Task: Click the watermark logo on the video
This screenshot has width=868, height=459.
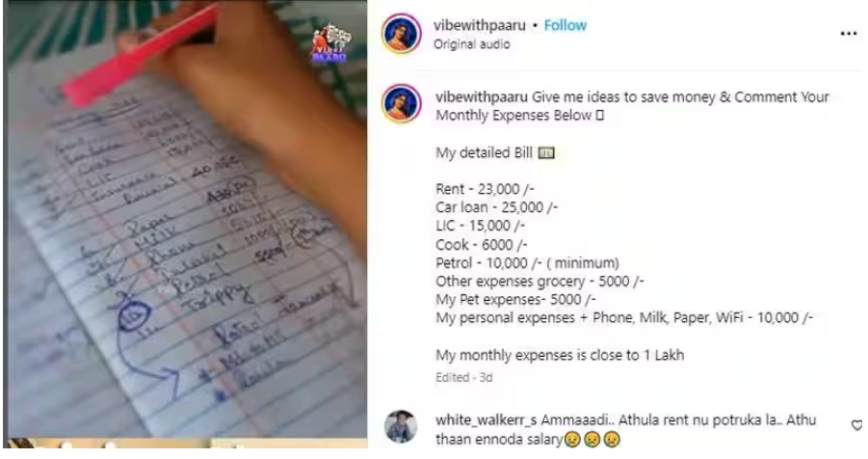Action: [x=330, y=42]
